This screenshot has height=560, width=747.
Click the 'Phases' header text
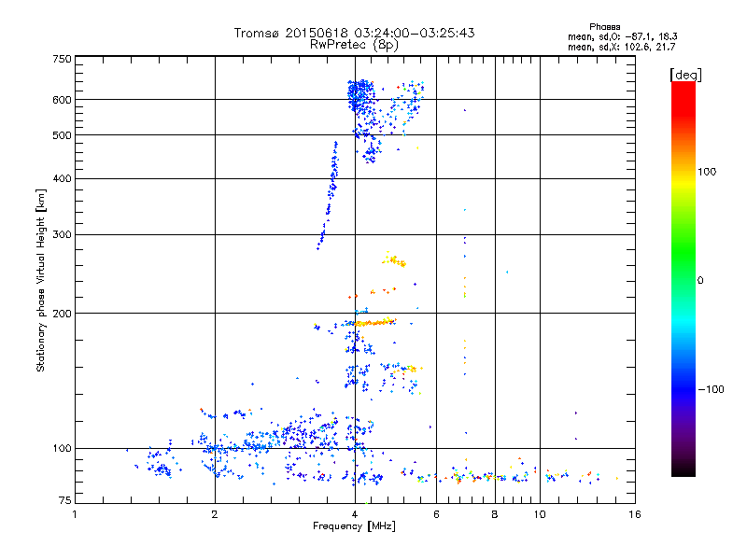[x=604, y=27]
